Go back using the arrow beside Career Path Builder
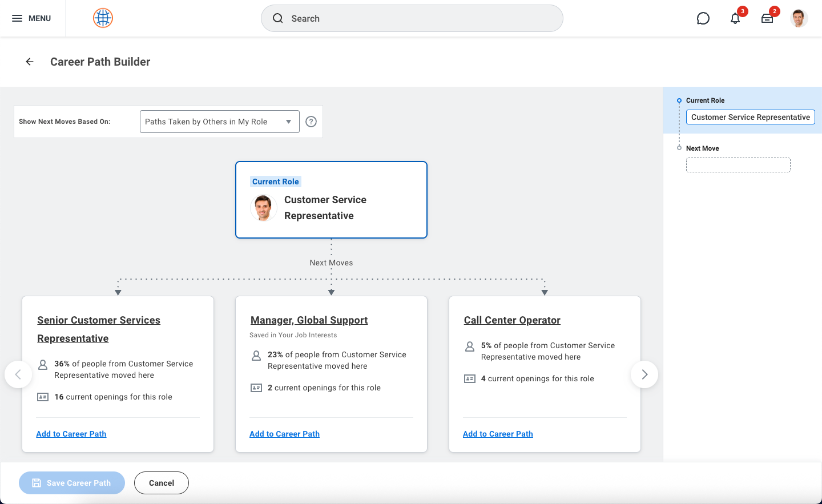 [30, 62]
